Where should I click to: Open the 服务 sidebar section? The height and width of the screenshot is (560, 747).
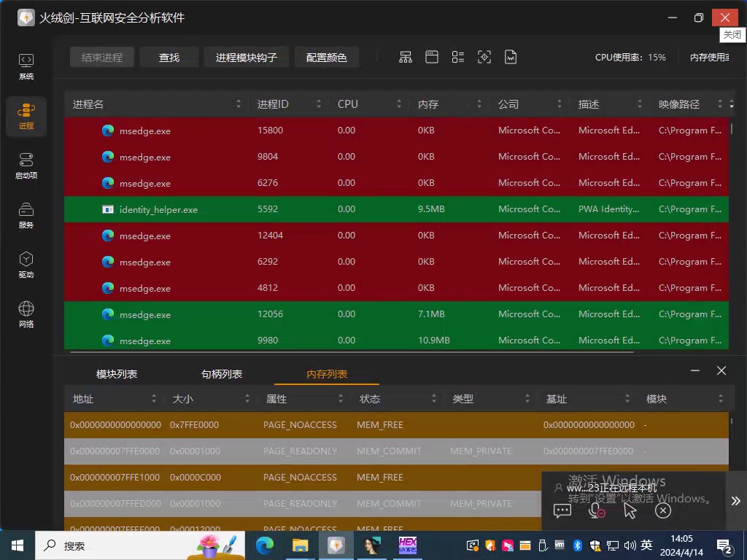pos(26,215)
